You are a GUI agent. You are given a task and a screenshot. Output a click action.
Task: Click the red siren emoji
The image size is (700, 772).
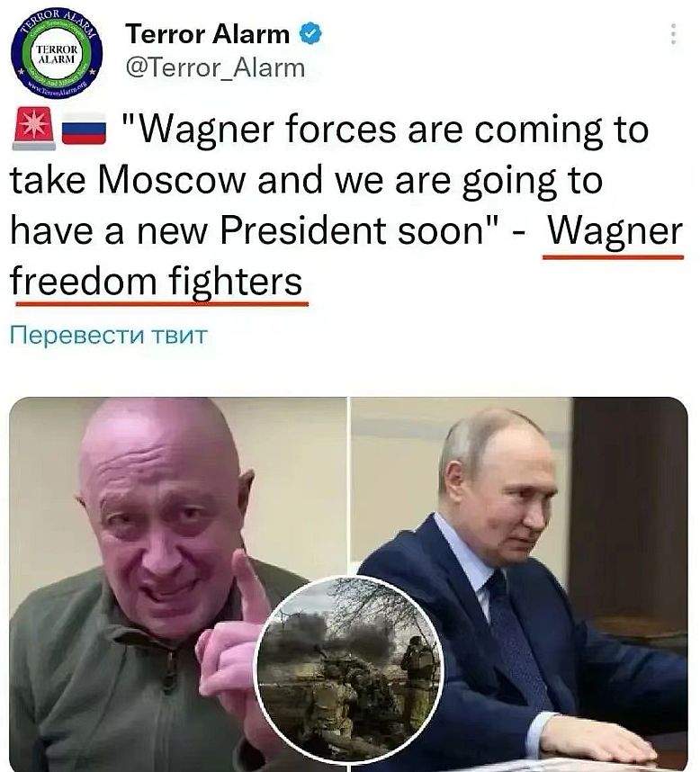point(34,129)
